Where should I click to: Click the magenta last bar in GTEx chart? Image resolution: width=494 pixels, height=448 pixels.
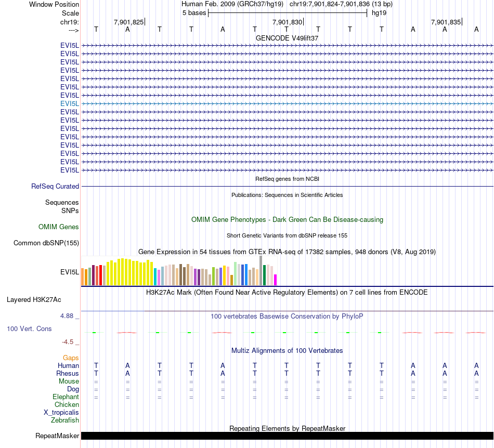(x=275, y=280)
